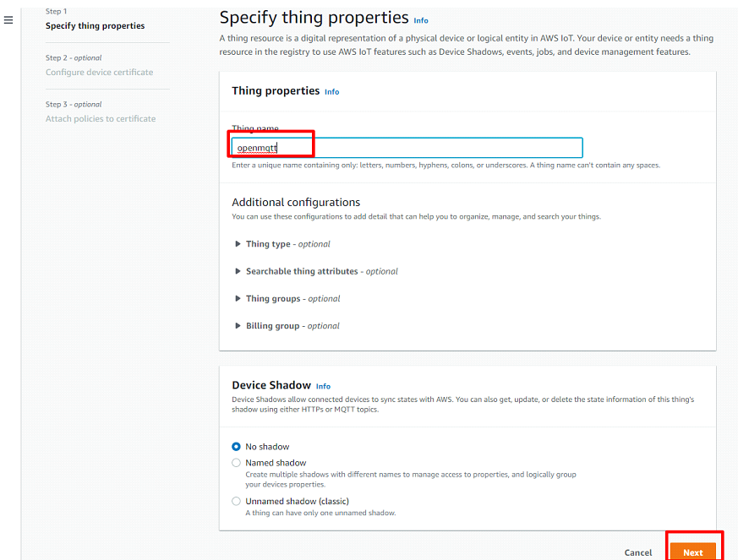Image resolution: width=738 pixels, height=560 pixels.
Task: Select the Named shadow radio option
Action: (x=237, y=463)
